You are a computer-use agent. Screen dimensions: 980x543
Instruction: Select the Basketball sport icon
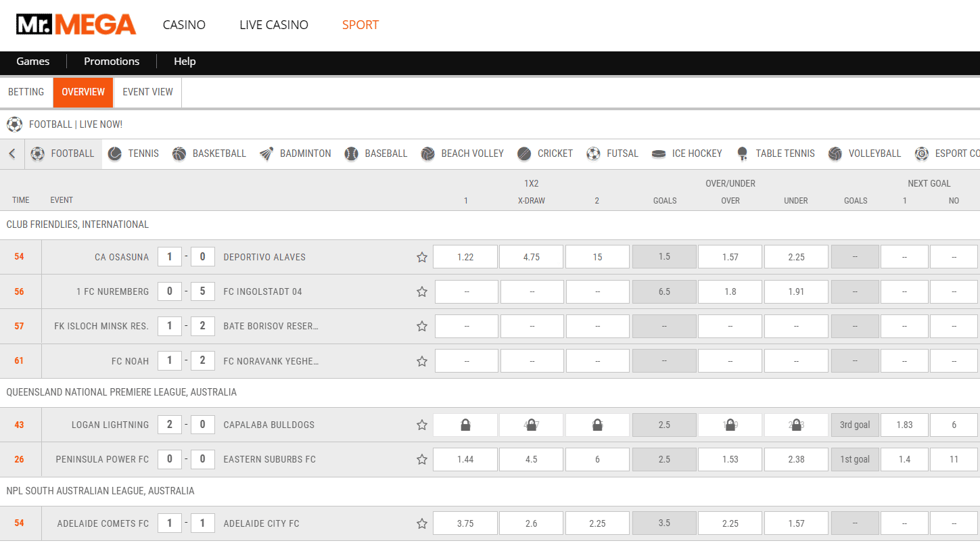[x=179, y=154]
